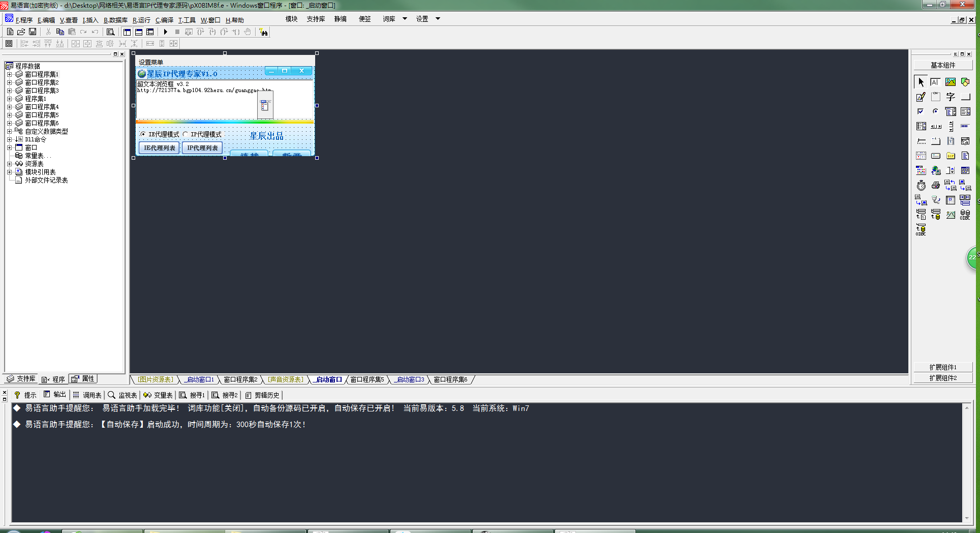The image size is (980, 533).
Task: Open the 设置 dropdown arrow in menu bar
Action: (438, 19)
